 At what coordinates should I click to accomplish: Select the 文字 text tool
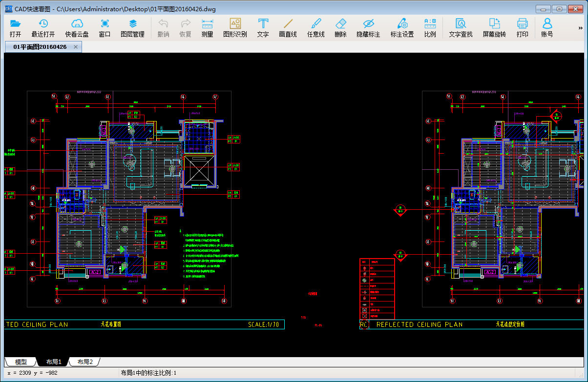[263, 28]
